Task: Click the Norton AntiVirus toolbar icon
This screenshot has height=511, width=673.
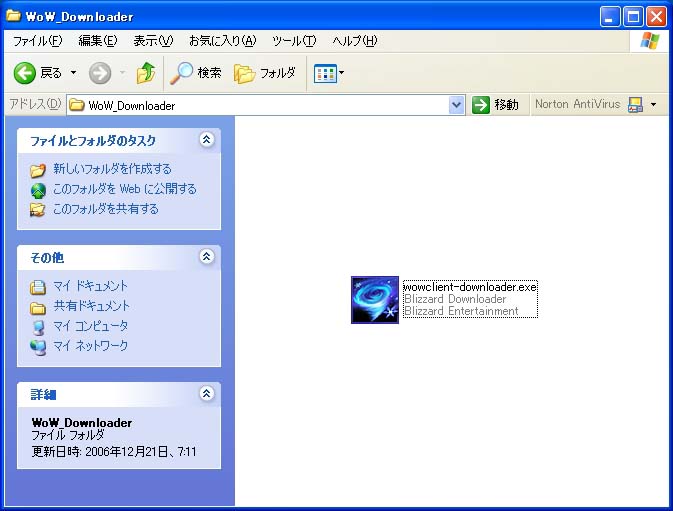Action: pyautogui.click(x=635, y=104)
